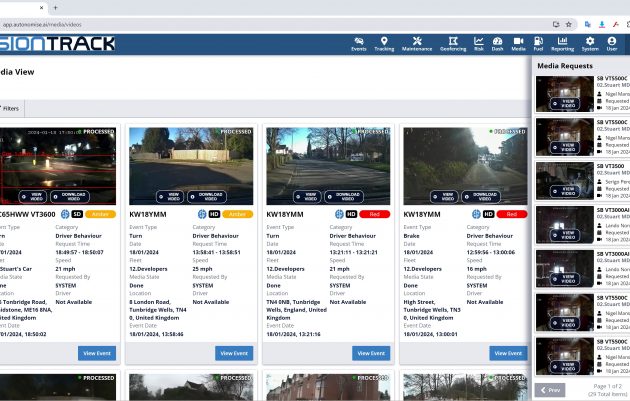Open the Maintenance tools icon
This screenshot has height=401, width=630.
[417, 43]
